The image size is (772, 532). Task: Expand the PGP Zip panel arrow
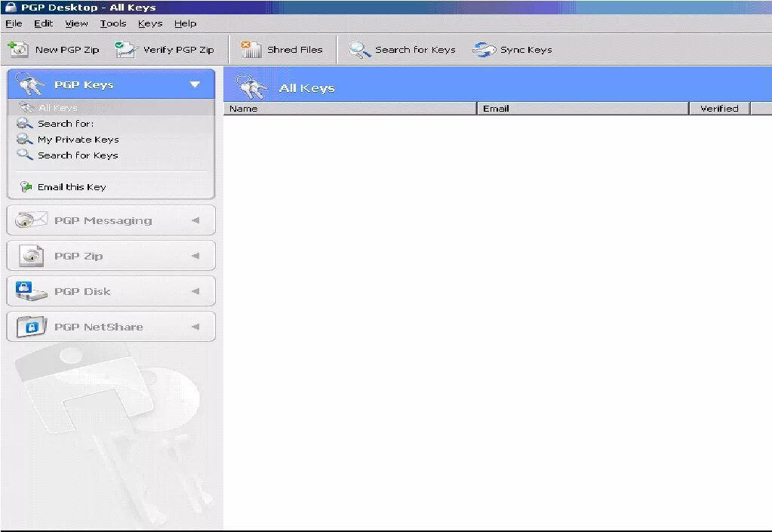click(195, 255)
